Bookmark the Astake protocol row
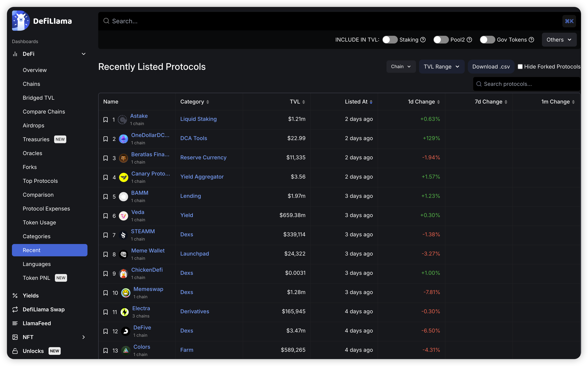Viewport: 588px width, 366px height. tap(105, 119)
